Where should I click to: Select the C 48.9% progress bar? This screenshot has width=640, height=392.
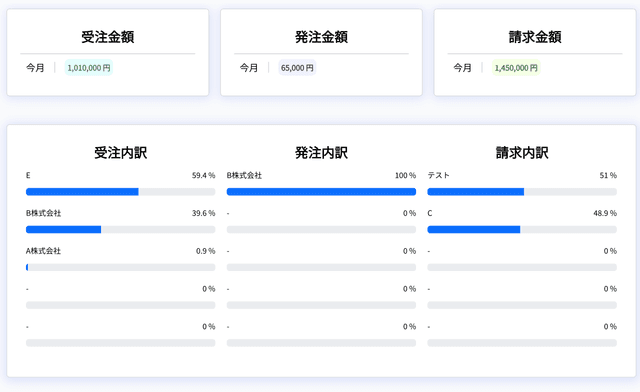tap(522, 229)
